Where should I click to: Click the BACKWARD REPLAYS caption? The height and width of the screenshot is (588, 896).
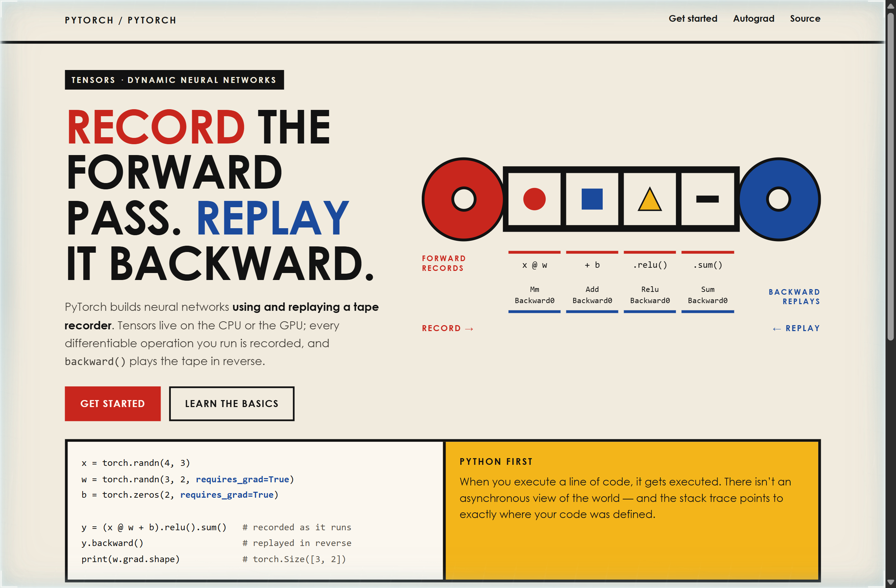tap(794, 297)
